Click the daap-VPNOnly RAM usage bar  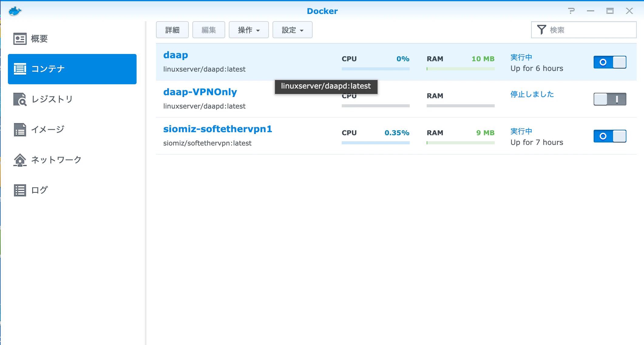(461, 106)
